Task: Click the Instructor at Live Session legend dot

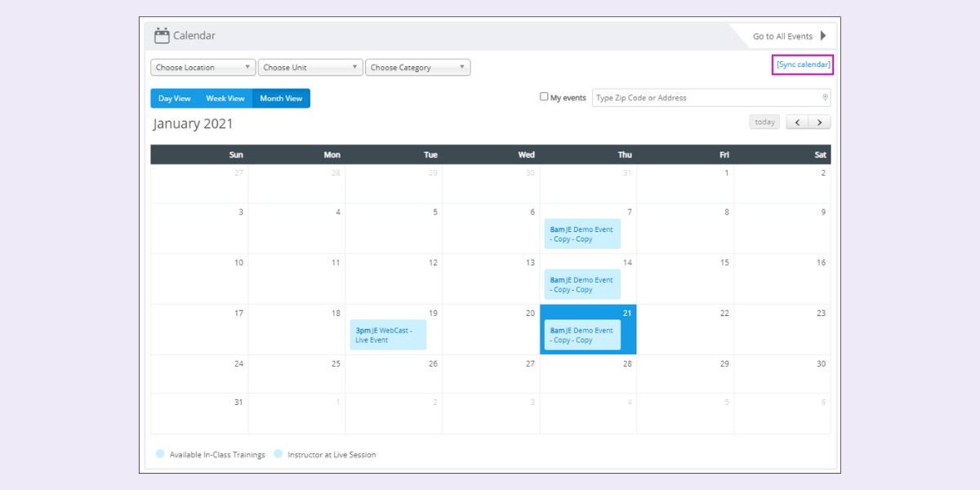Action: pos(278,454)
